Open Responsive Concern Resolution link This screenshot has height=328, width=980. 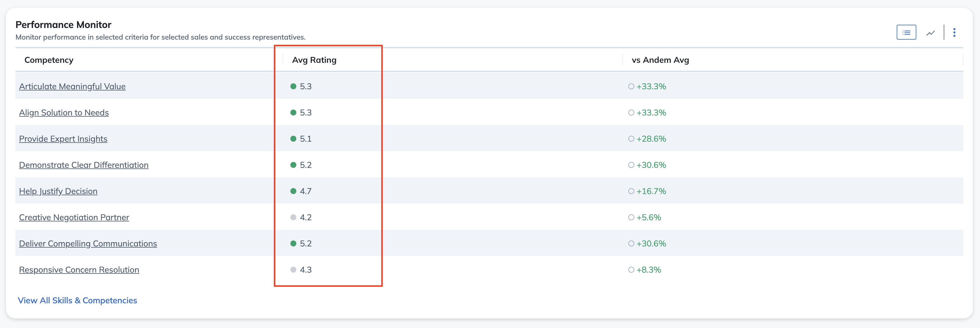coord(79,270)
